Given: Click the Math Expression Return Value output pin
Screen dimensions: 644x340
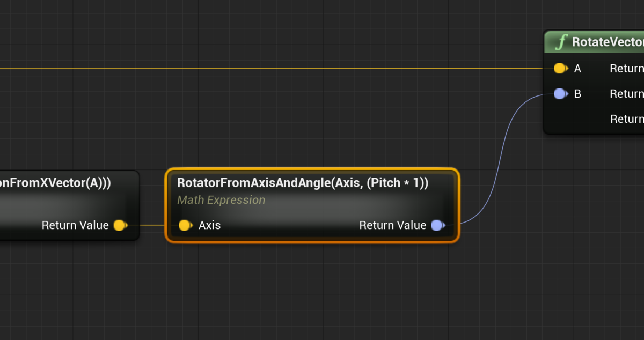Looking at the screenshot, I should point(438,225).
